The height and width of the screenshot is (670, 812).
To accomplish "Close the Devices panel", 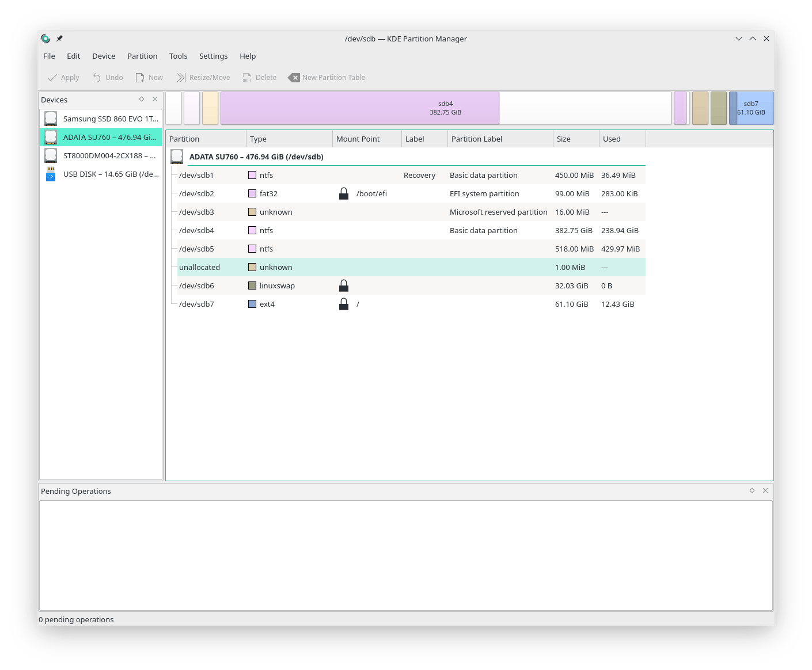I will click(155, 99).
